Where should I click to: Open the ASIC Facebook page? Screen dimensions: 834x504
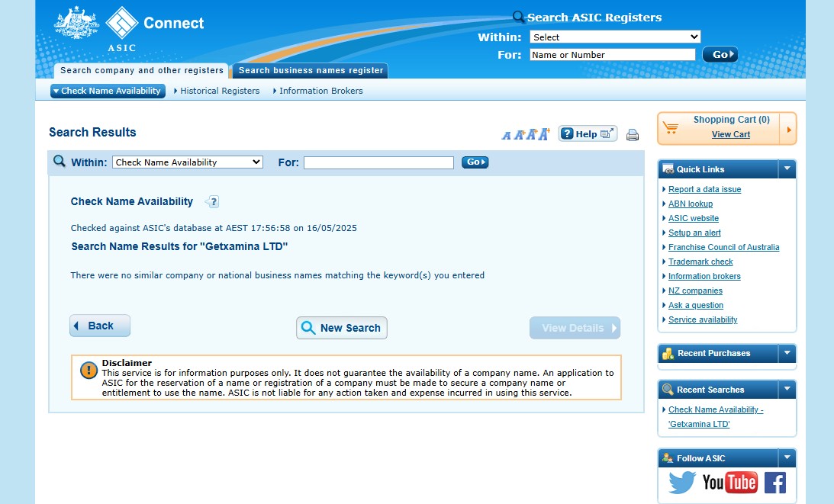775,483
